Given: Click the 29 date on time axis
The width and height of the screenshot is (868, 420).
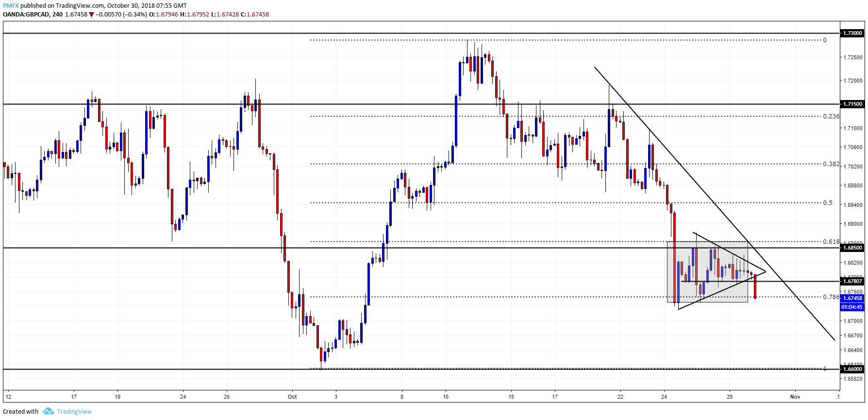Looking at the screenshot, I should (x=729, y=397).
